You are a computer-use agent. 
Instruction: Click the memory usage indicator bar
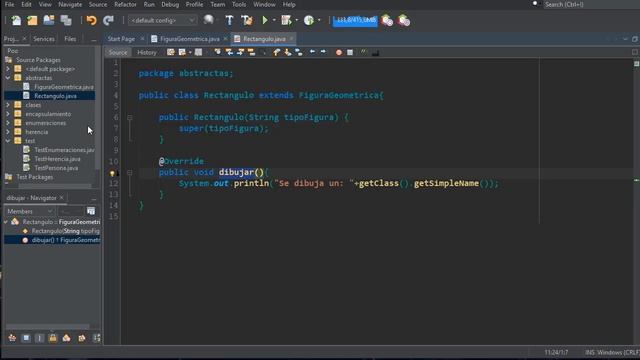coord(355,20)
